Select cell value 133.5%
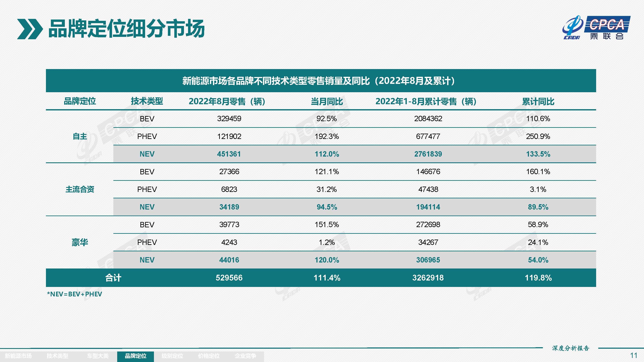Screen dimensions: 644x362 538,154
